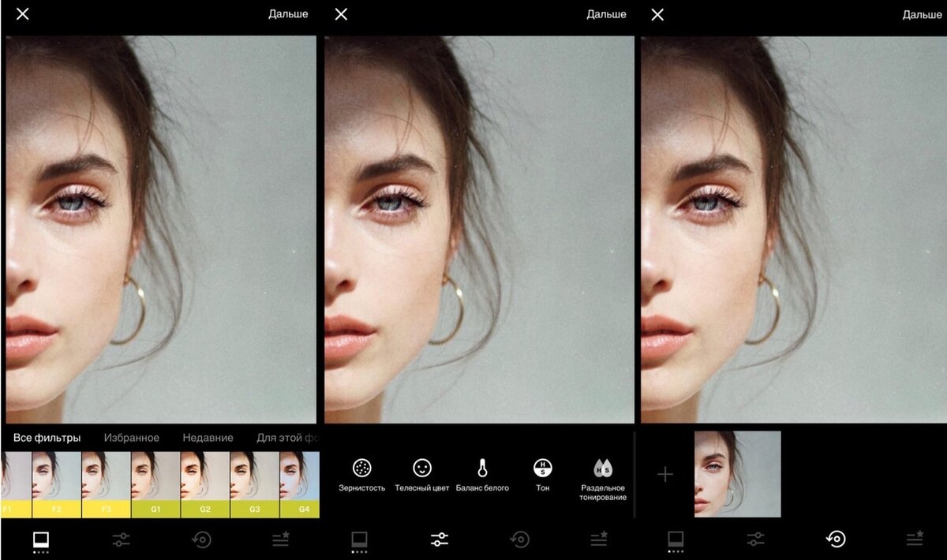Apply the G1 filter preset

[155, 484]
